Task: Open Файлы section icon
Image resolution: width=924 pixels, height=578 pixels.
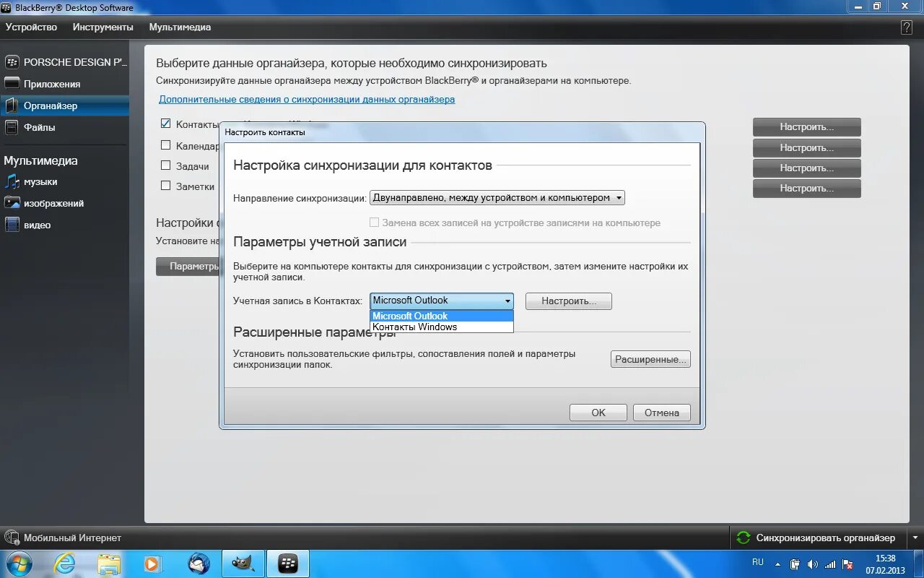Action: [x=12, y=127]
